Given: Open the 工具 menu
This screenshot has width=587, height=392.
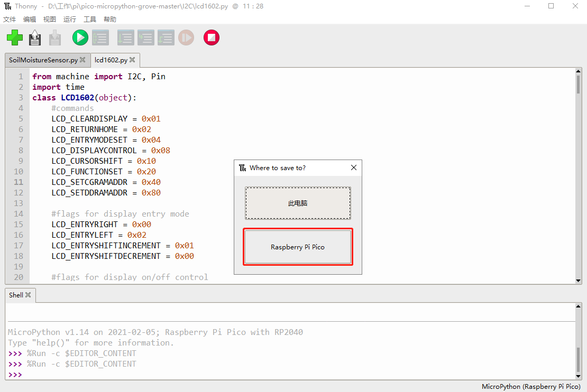Looking at the screenshot, I should (x=90, y=19).
